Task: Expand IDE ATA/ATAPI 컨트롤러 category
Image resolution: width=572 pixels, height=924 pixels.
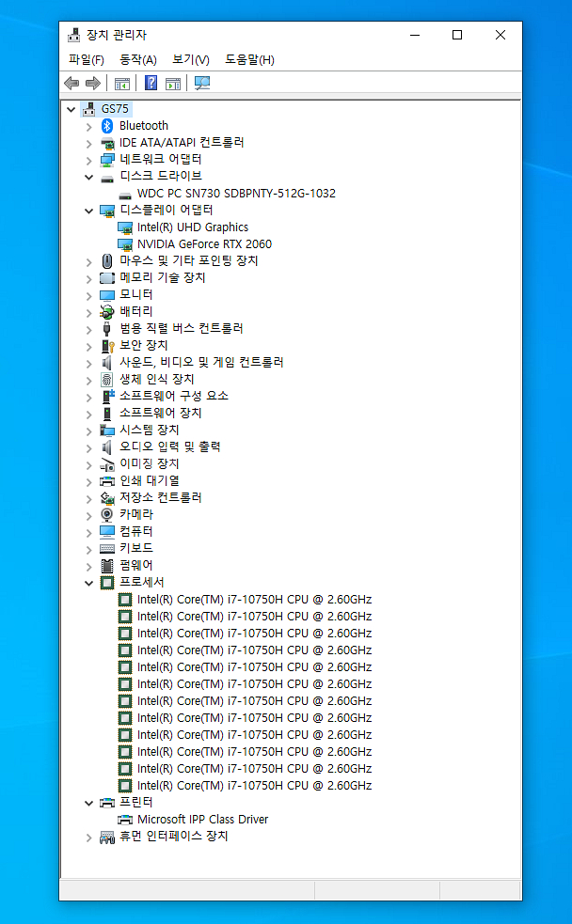Action: pos(89,143)
